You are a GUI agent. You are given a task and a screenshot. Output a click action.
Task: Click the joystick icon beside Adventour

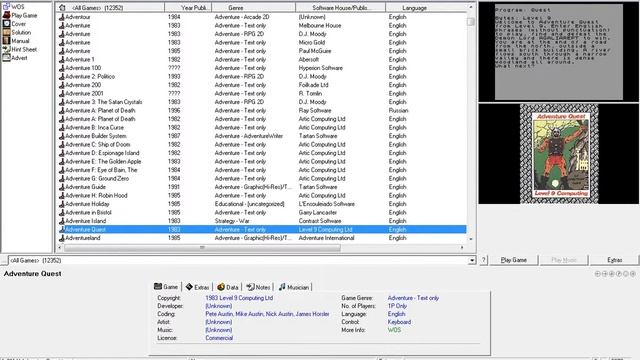click(x=62, y=17)
